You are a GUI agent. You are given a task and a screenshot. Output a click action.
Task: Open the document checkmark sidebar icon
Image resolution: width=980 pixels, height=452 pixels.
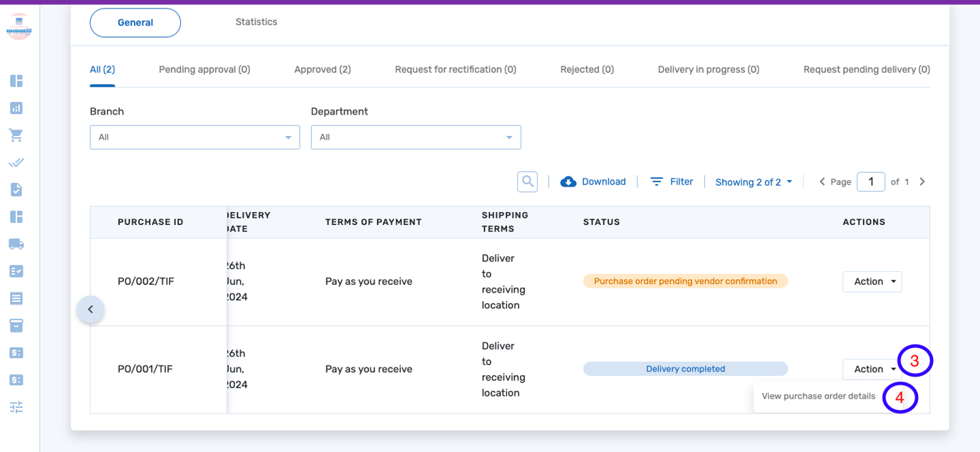(x=16, y=189)
